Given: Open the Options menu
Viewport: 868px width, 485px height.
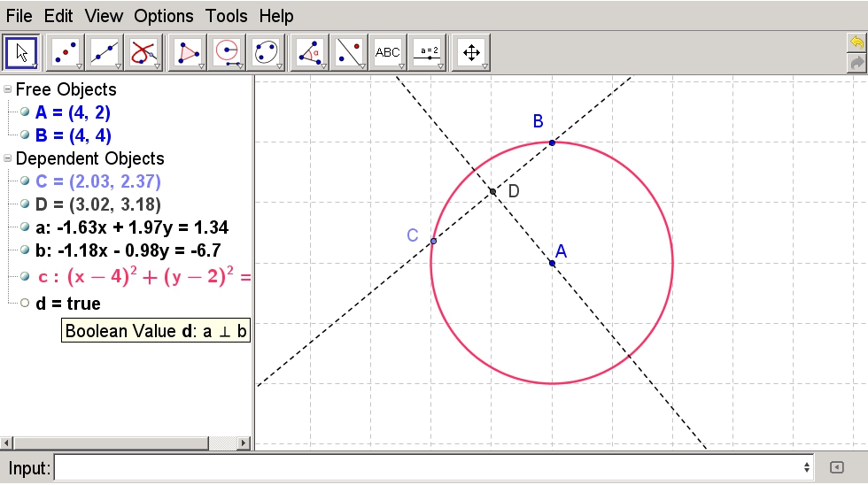Looking at the screenshot, I should [x=164, y=16].
